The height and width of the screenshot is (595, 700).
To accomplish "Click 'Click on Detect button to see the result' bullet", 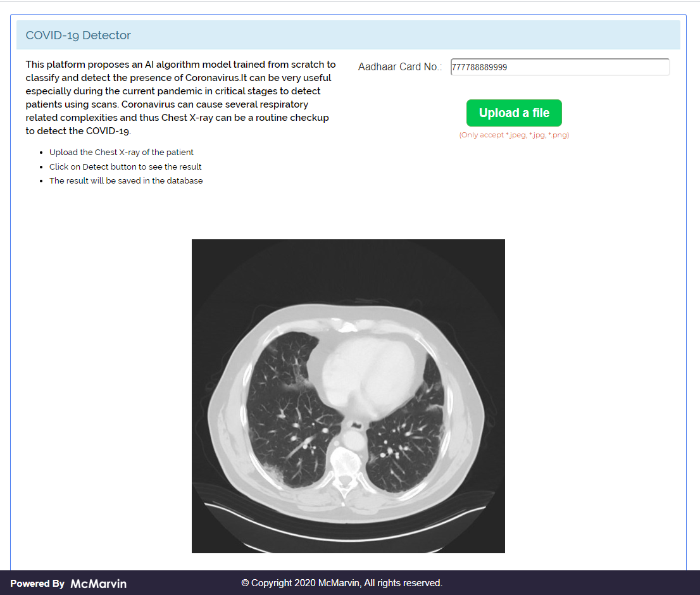I will pyautogui.click(x=125, y=166).
